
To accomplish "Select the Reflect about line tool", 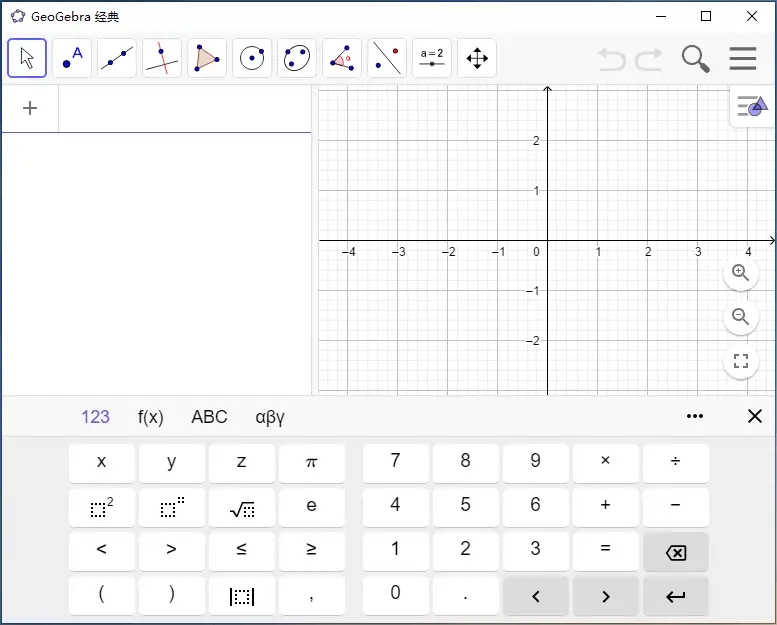I will coord(387,58).
